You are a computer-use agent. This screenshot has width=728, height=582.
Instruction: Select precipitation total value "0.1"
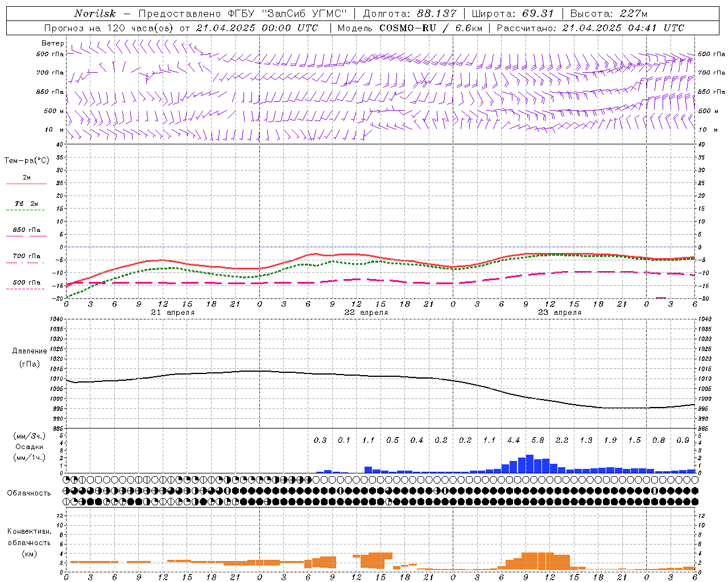(x=344, y=440)
